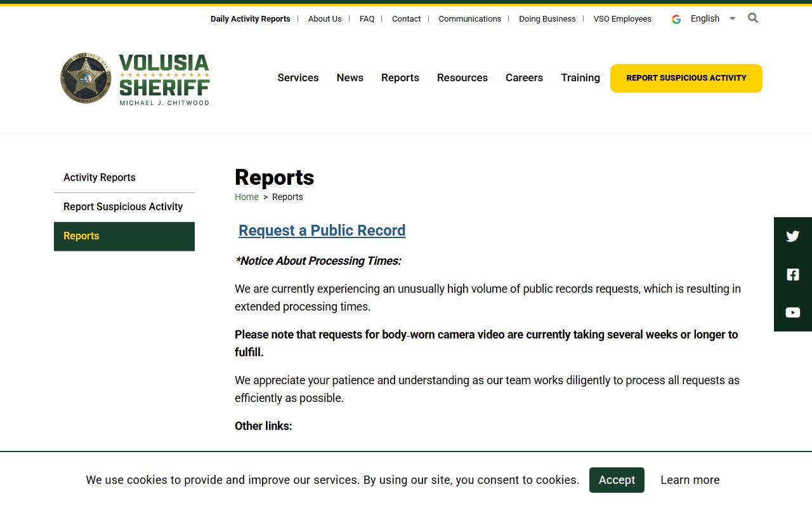Open the Facebook social link
Viewport: 812px width, 508px height.
[793, 274]
